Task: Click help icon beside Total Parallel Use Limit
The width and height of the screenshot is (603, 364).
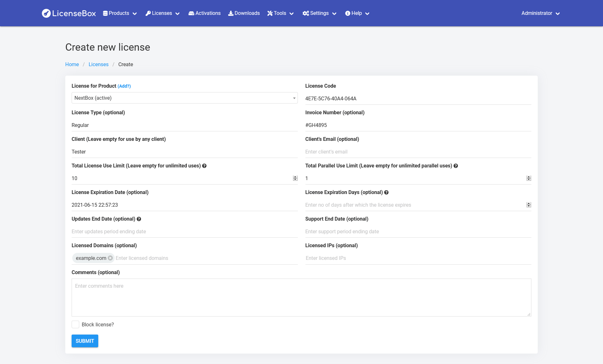Action: (456, 166)
